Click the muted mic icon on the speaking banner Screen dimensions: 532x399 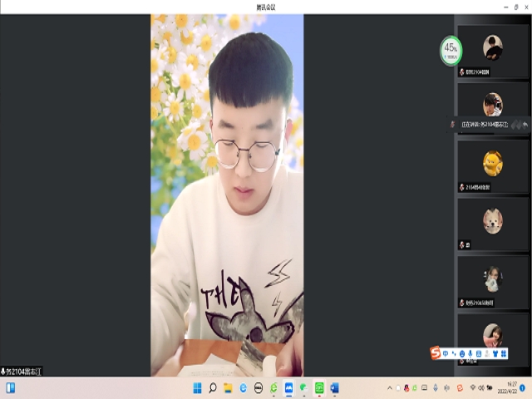coord(452,125)
